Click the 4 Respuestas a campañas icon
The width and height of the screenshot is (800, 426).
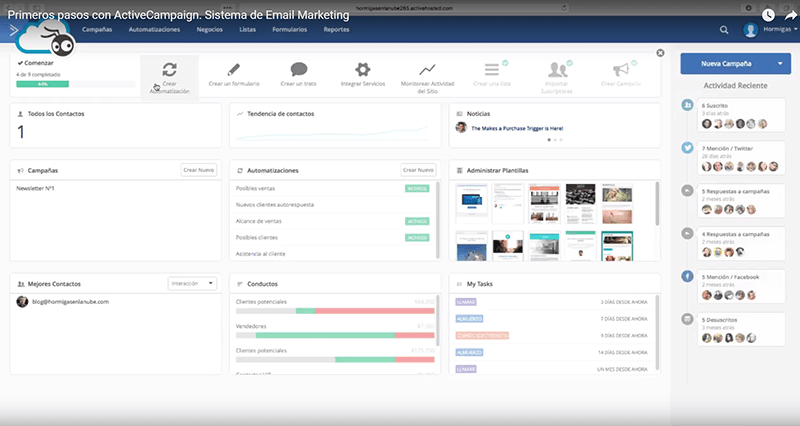pos(687,234)
